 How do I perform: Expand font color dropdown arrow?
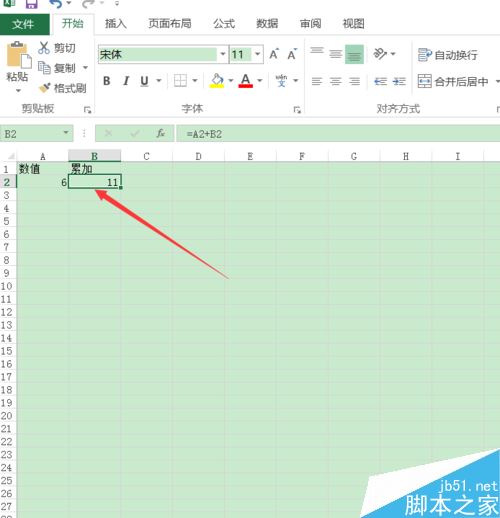[x=260, y=81]
